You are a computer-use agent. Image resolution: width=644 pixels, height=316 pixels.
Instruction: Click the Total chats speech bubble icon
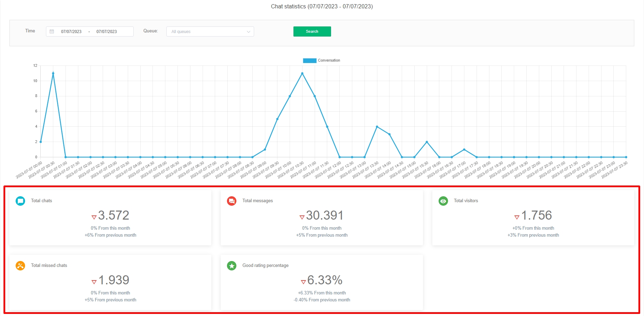(x=21, y=201)
